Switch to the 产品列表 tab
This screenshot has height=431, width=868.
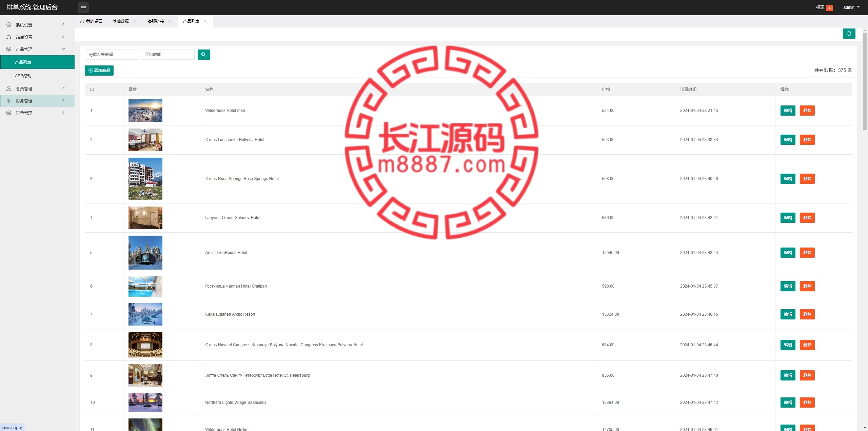(191, 21)
